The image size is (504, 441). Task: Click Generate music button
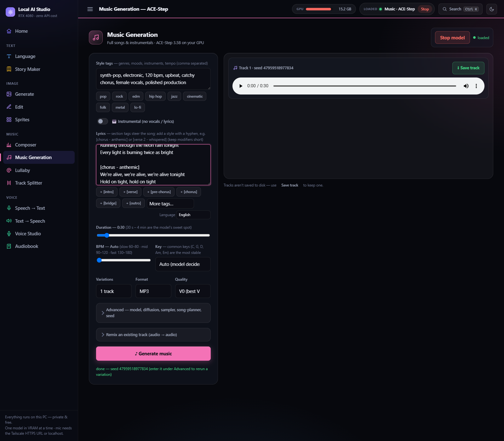[x=153, y=354]
